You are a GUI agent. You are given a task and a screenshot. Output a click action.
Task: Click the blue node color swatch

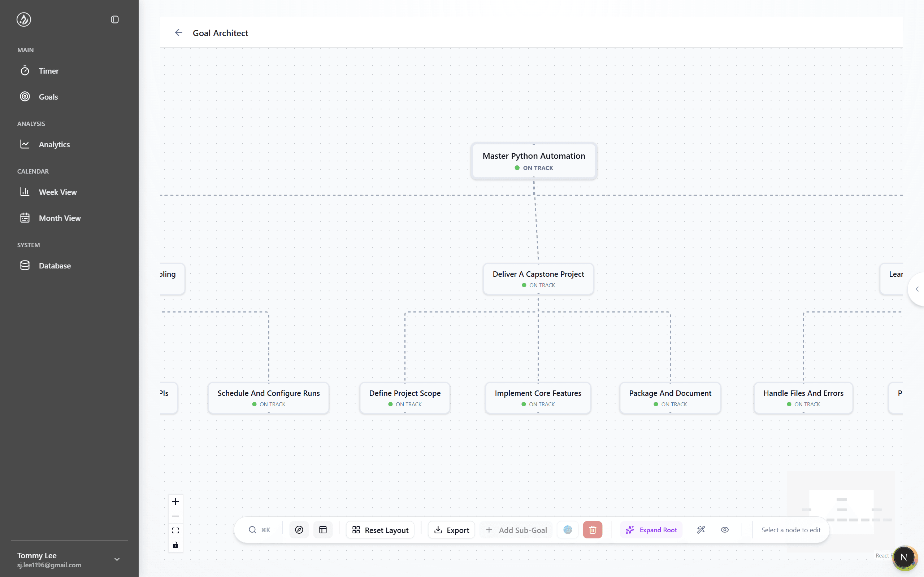pyautogui.click(x=567, y=530)
